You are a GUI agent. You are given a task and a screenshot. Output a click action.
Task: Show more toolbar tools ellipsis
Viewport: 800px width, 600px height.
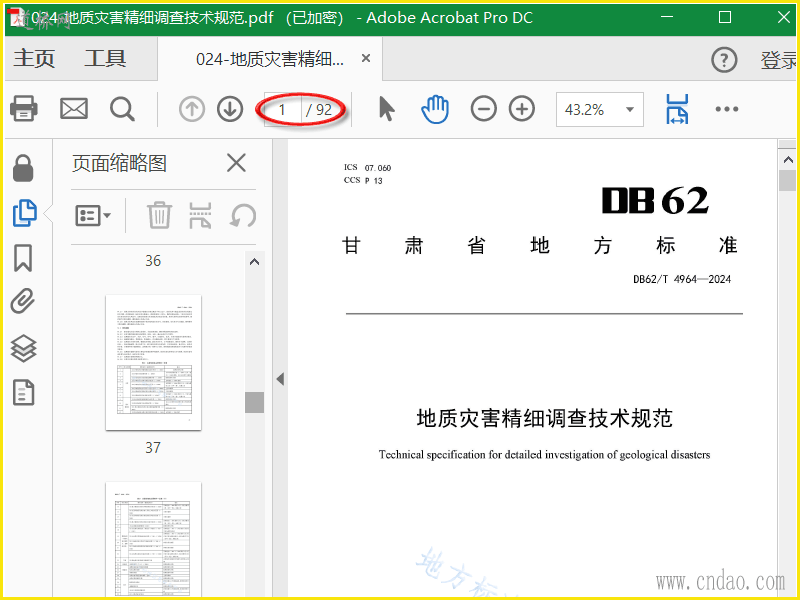(x=727, y=109)
